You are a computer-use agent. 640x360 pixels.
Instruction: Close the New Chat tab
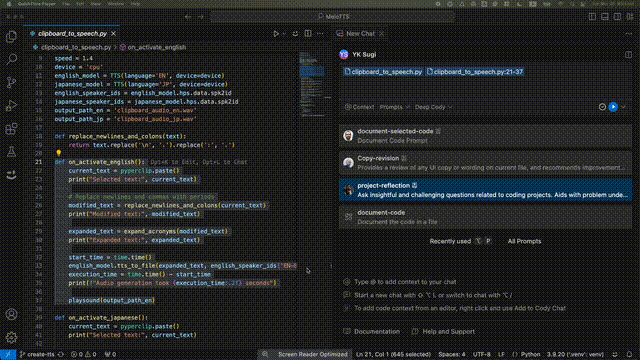(381, 33)
